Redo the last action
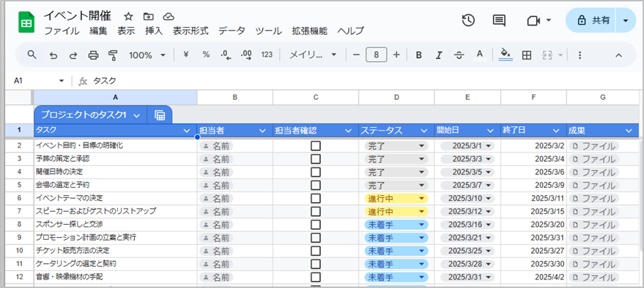Image resolution: width=644 pixels, height=288 pixels. (x=72, y=55)
